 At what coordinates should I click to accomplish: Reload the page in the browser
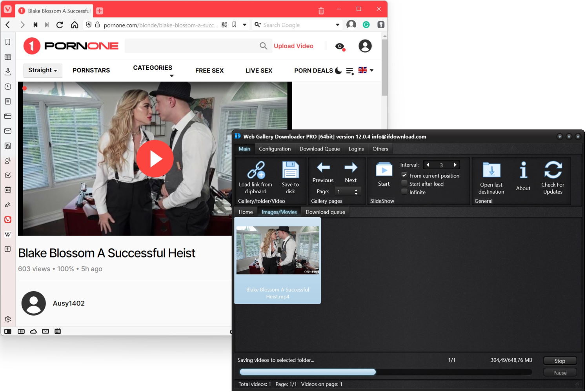(60, 25)
